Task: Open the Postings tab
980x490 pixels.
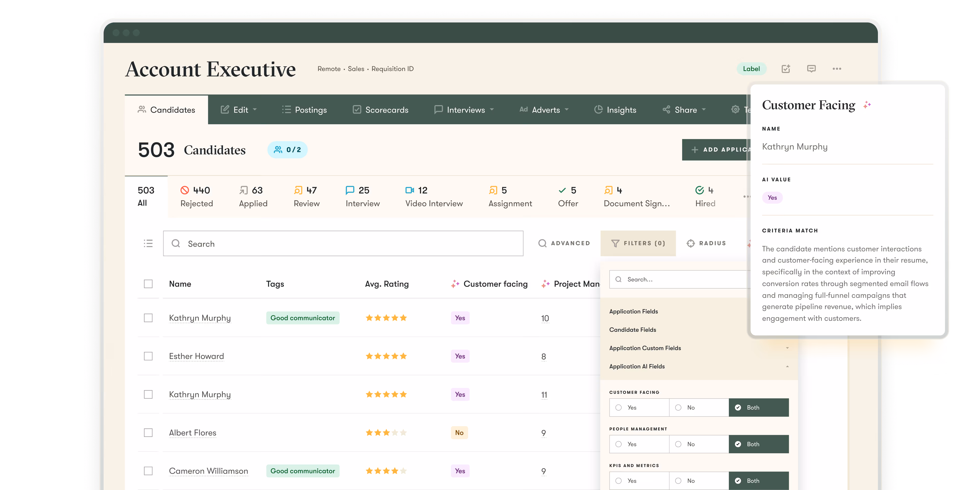Action: point(304,109)
